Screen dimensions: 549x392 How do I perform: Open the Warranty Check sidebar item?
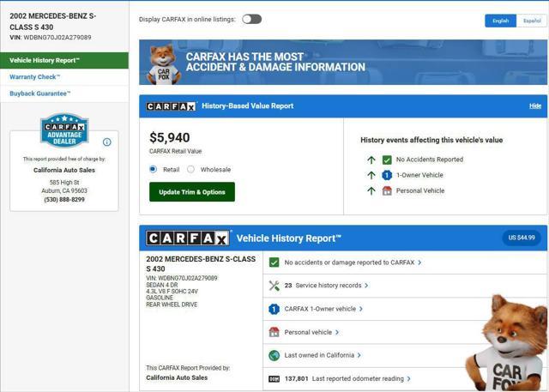click(x=64, y=77)
